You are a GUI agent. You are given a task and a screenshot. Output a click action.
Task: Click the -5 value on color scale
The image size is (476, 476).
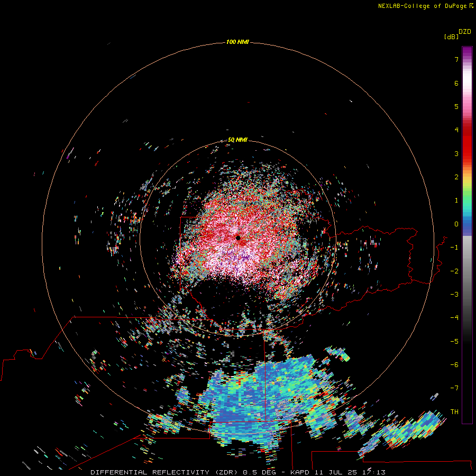click(x=454, y=342)
